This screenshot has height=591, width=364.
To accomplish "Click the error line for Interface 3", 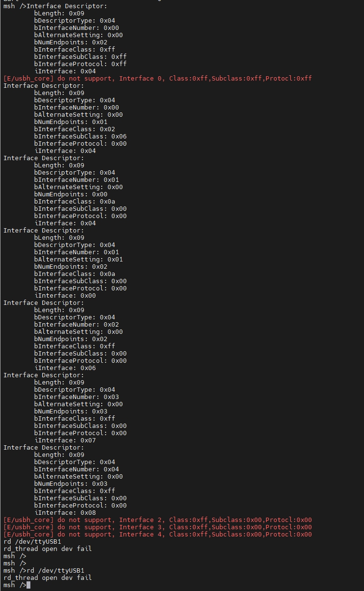I will [x=158, y=527].
